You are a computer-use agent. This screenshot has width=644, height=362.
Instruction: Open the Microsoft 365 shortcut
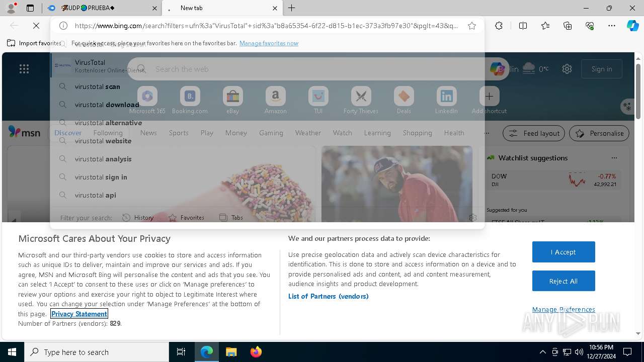click(x=147, y=100)
